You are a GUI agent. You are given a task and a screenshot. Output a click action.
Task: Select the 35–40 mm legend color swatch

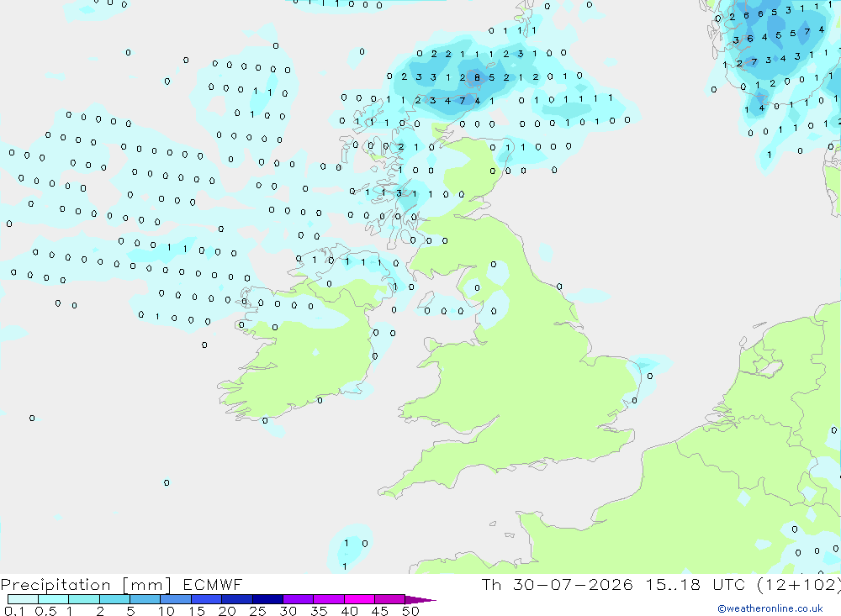pyautogui.click(x=329, y=599)
